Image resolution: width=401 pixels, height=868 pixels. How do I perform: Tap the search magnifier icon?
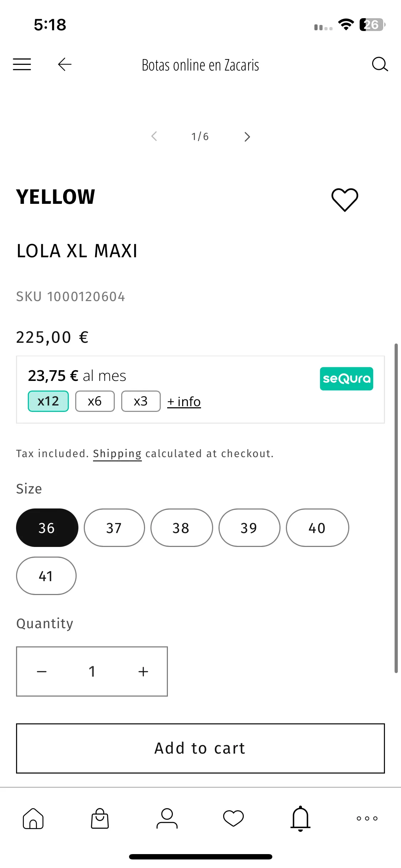(x=380, y=64)
